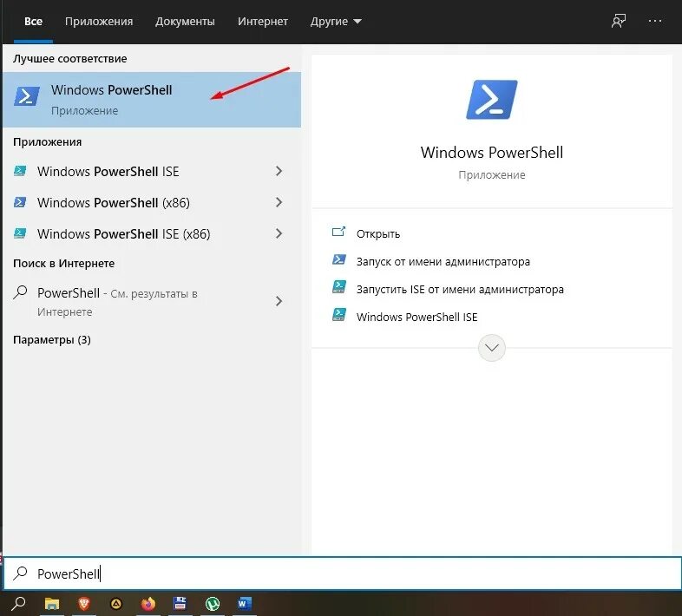
Task: Click the large PowerShell logo in preview pane
Action: [x=491, y=100]
